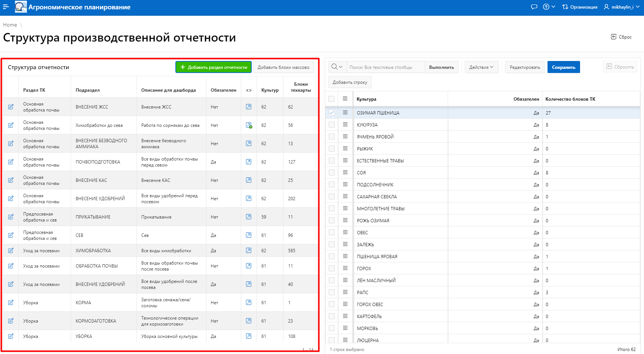Open the help menu in the header

point(549,7)
